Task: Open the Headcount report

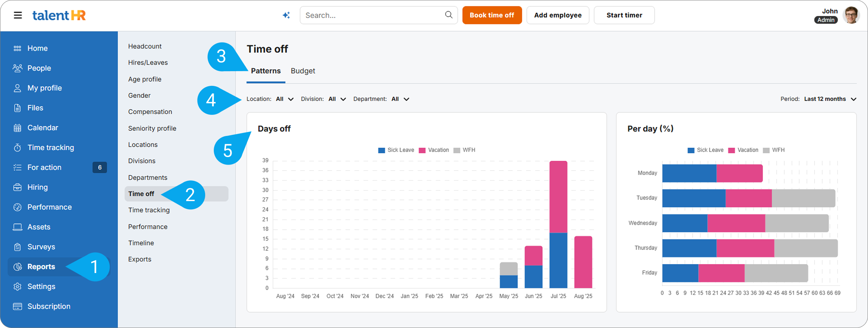Action: point(145,46)
